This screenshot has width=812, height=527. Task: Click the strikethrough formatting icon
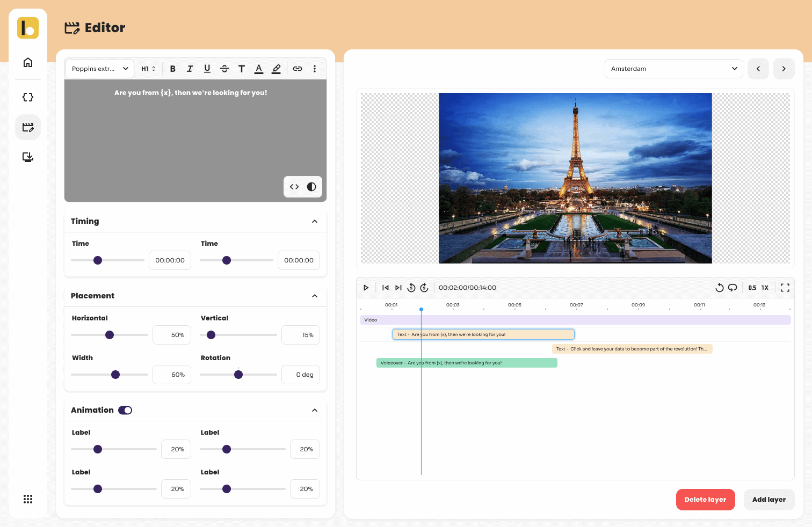pos(224,69)
